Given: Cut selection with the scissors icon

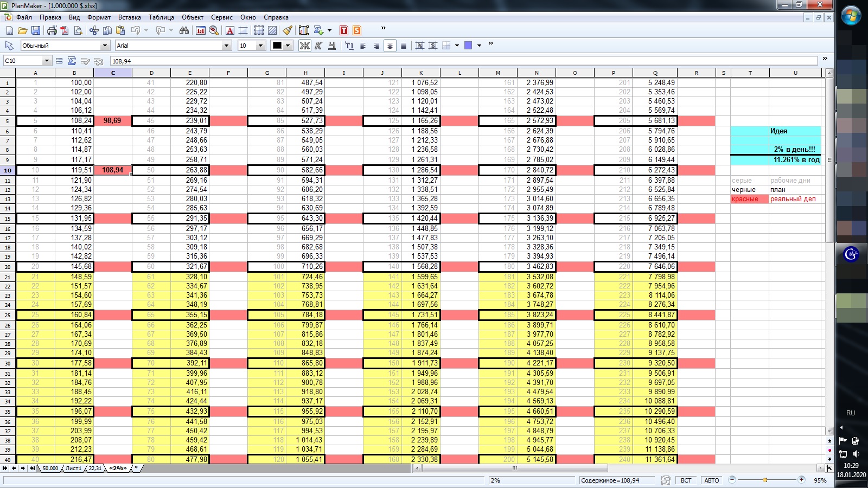Looking at the screenshot, I should tap(94, 30).
